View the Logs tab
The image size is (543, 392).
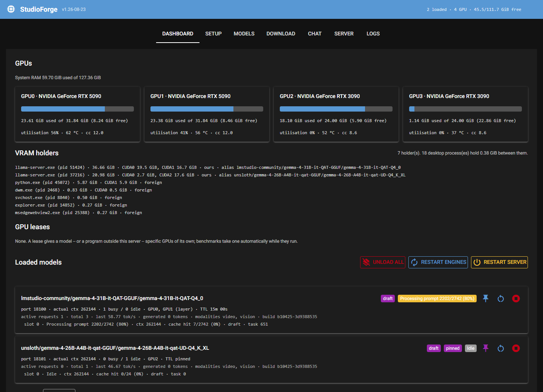(x=373, y=34)
